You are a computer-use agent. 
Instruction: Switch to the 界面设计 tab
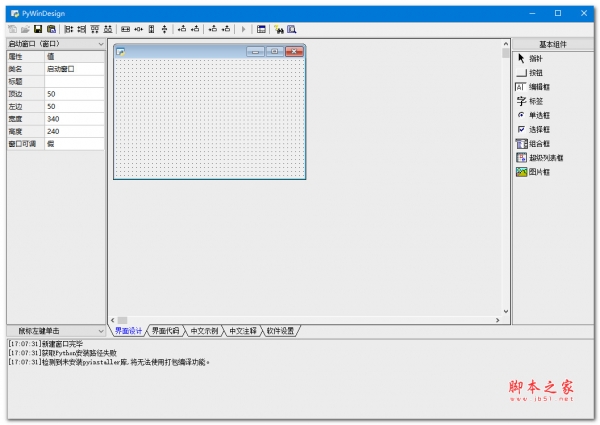pyautogui.click(x=129, y=331)
